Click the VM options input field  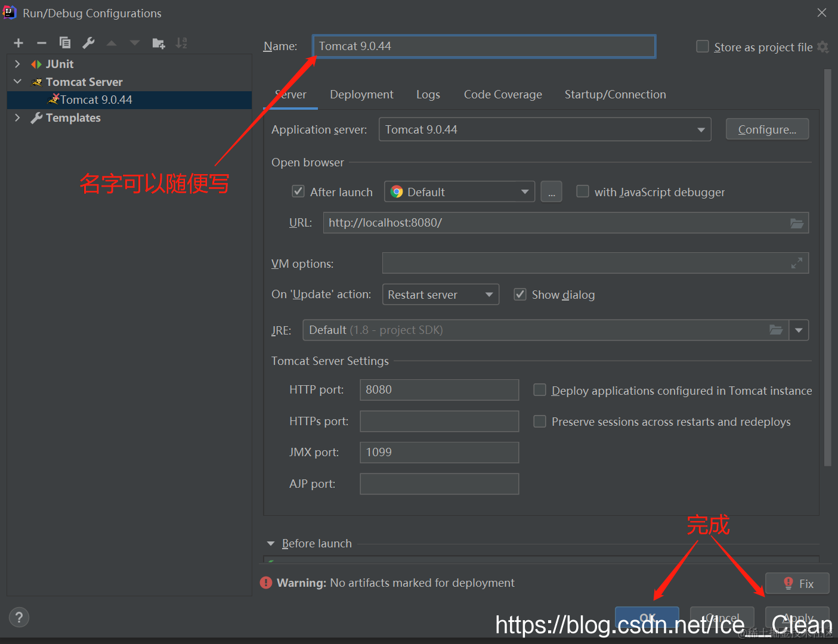595,263
